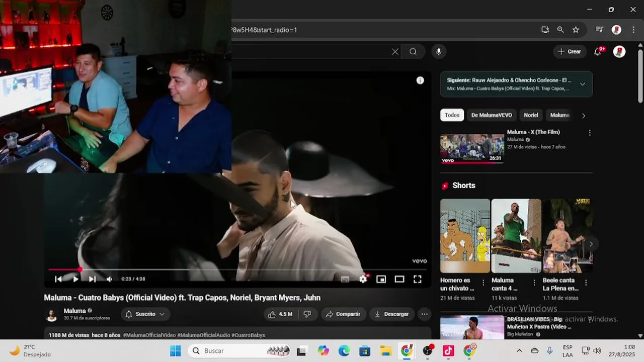Switch to miniplayer mode
The image size is (644, 362).
381,279
